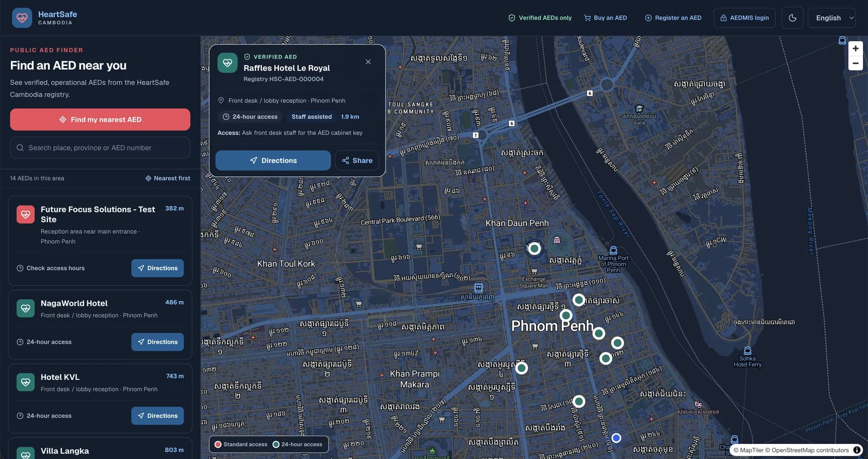
Task: Get directions to Hotel KVL
Action: click(158, 416)
